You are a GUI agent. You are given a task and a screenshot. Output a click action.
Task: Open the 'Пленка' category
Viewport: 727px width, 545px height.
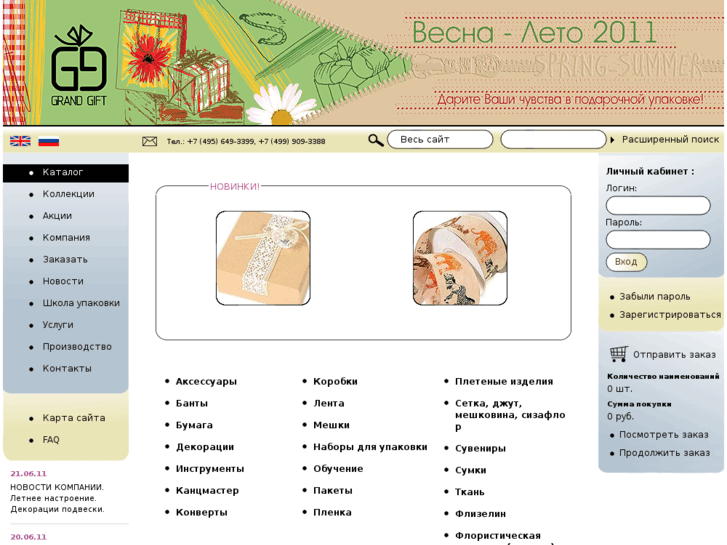332,512
